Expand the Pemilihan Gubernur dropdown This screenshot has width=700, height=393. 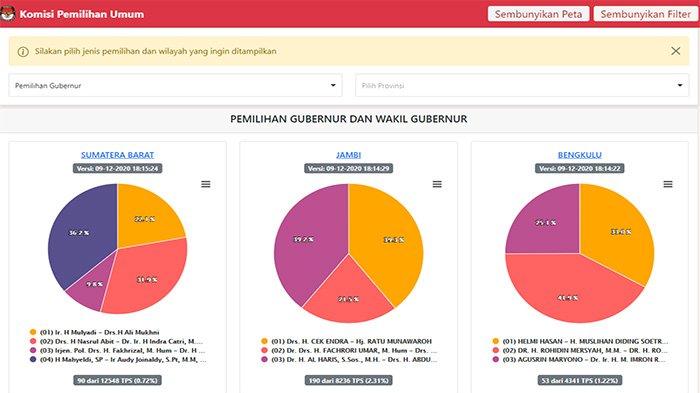pyautogui.click(x=175, y=85)
